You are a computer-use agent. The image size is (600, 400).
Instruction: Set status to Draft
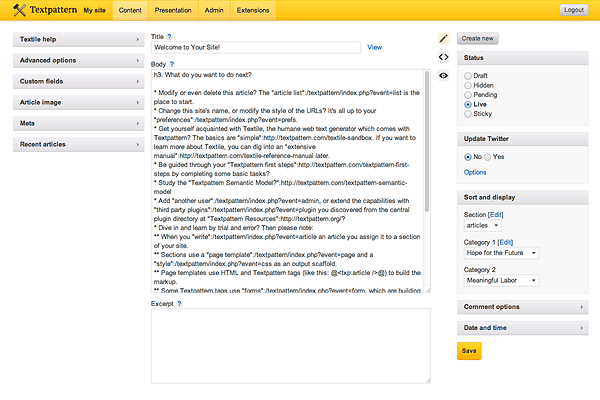[467, 76]
